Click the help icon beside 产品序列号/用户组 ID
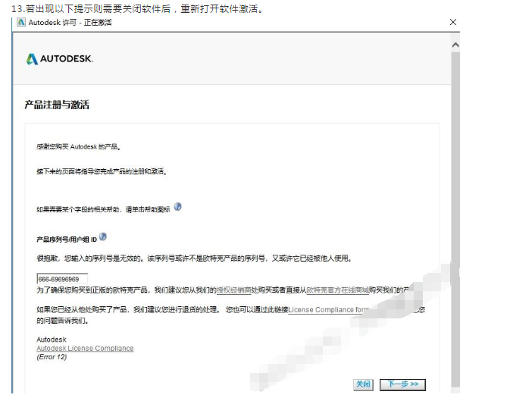 pyautogui.click(x=103, y=237)
